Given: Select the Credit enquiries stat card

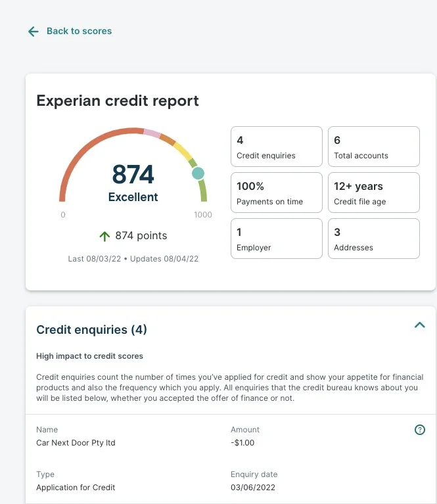Looking at the screenshot, I should coord(276,147).
